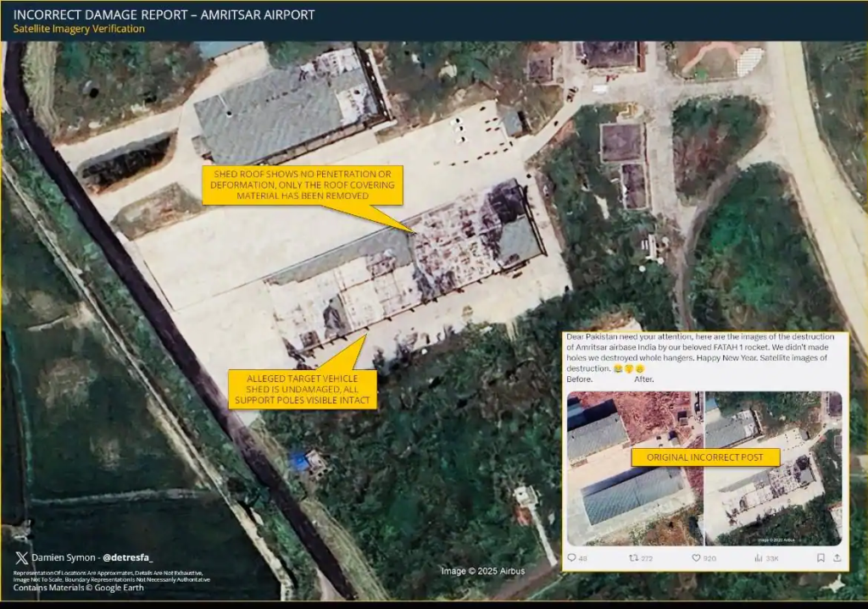The height and width of the screenshot is (609, 868).
Task: Click the reply comment icon on the post
Action: click(571, 558)
